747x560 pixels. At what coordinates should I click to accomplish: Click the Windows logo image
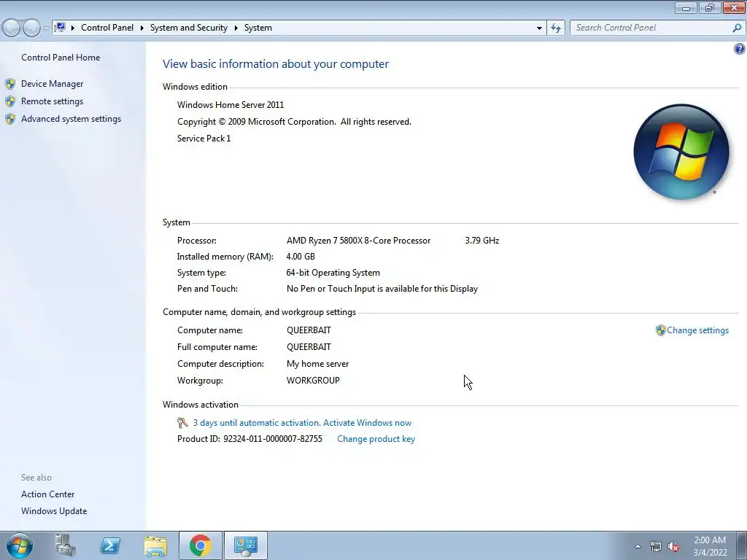[x=681, y=152]
